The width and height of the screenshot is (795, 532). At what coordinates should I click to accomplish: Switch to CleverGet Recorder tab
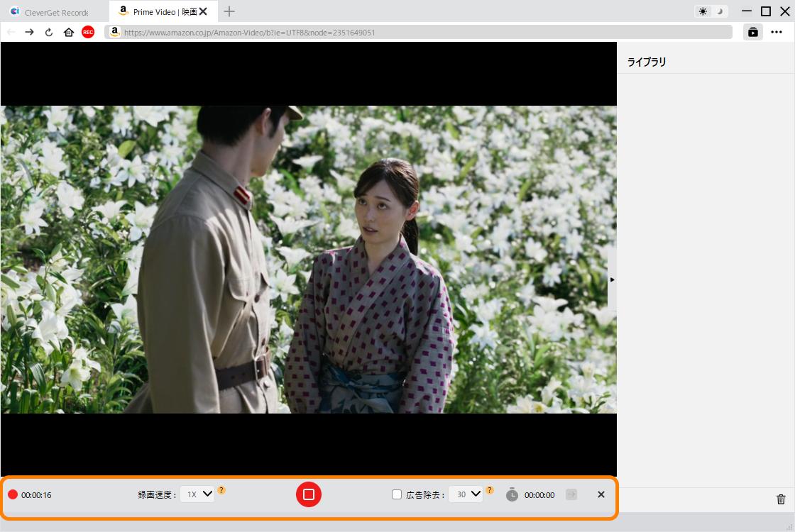[55, 11]
